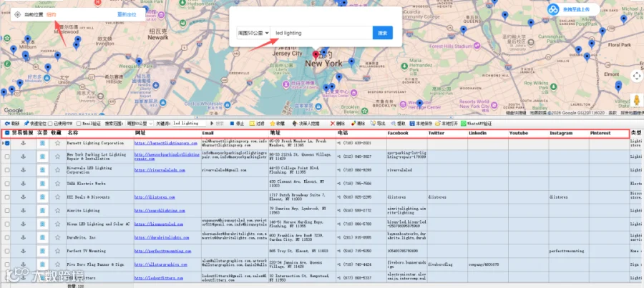Click the 重新定位 link

[127, 15]
